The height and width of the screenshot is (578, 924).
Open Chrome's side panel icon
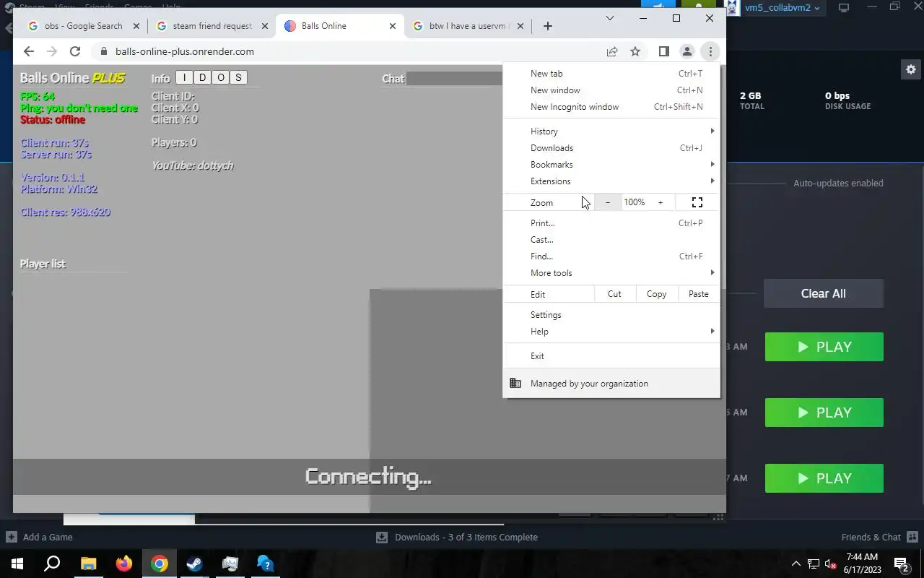pos(664,51)
